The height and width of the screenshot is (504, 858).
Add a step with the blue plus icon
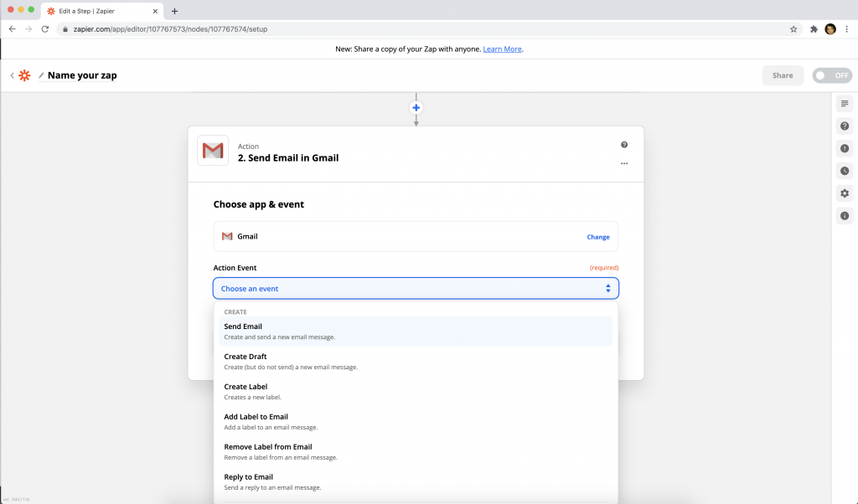[x=416, y=108]
